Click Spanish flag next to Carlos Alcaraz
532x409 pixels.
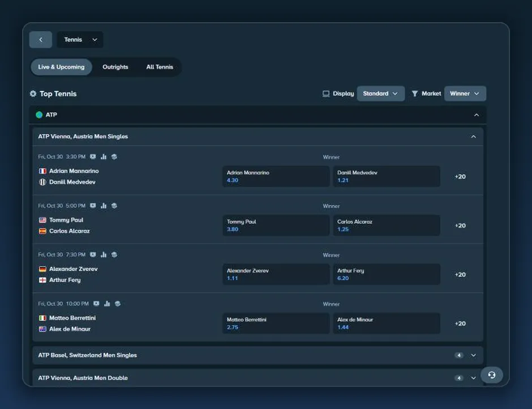[42, 231]
